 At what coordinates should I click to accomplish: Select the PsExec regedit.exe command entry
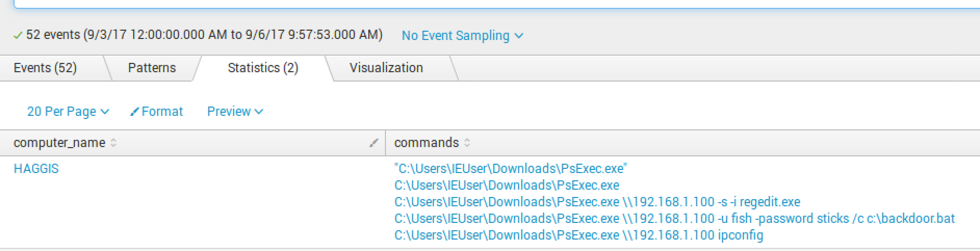pyautogui.click(x=597, y=202)
